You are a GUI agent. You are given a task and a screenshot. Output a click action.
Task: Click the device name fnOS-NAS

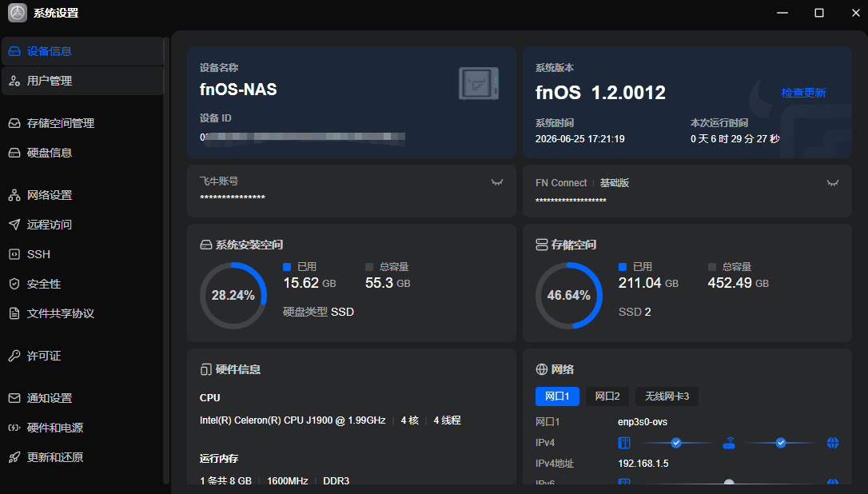(x=238, y=90)
